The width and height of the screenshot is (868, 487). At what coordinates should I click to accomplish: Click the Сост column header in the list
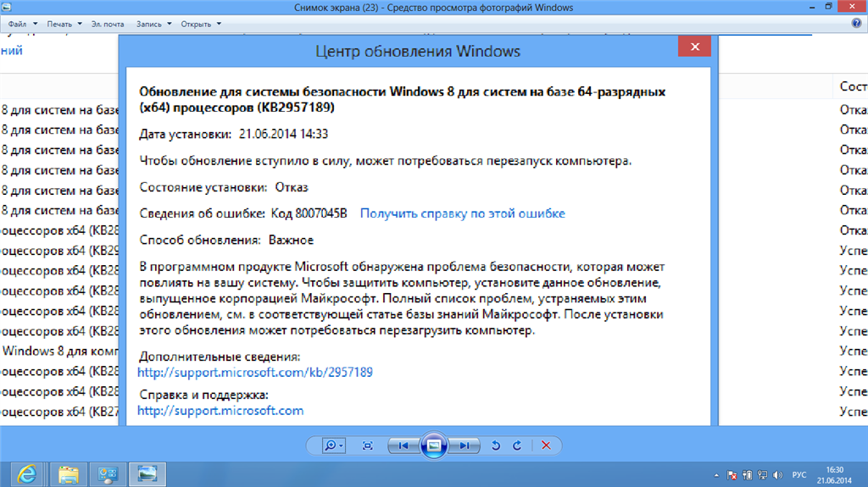pyautogui.click(x=853, y=86)
